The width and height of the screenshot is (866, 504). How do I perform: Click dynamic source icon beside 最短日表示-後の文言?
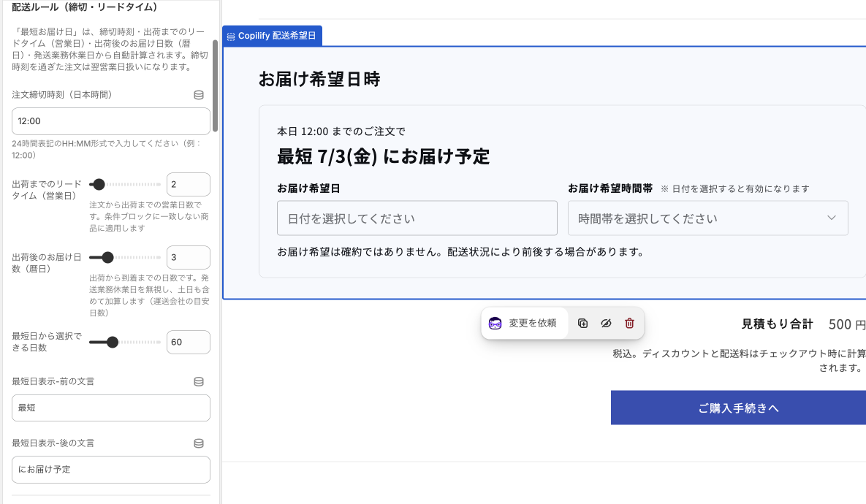(x=199, y=443)
